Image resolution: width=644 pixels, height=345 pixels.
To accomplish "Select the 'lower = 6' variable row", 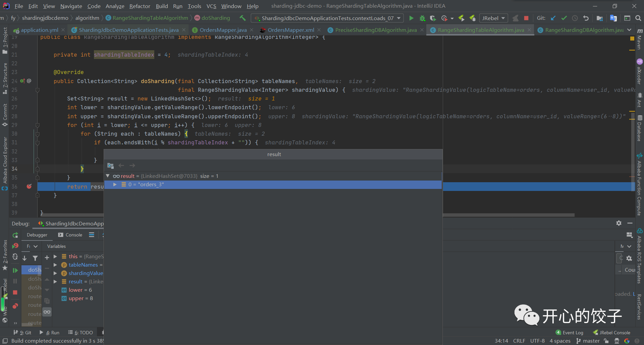I will (80, 290).
